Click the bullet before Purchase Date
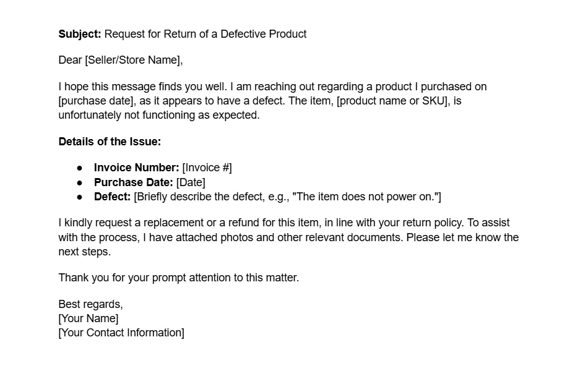This screenshot has width=588, height=371. [x=79, y=183]
